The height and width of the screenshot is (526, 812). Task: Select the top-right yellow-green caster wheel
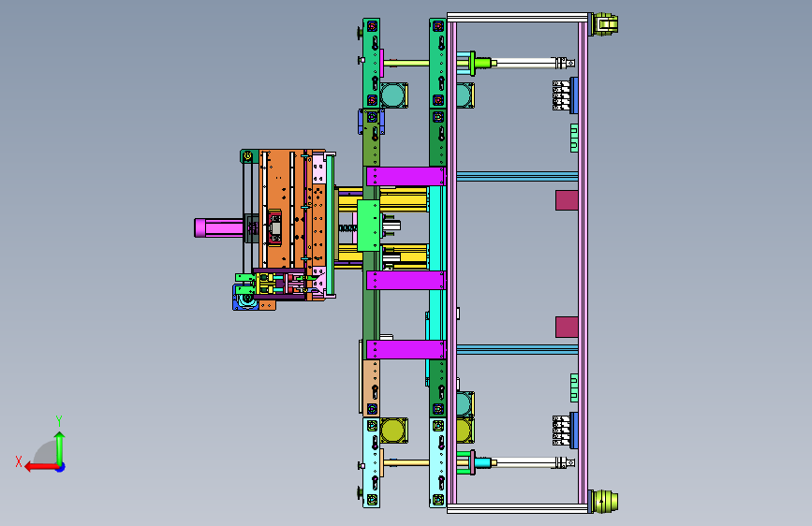(605, 24)
